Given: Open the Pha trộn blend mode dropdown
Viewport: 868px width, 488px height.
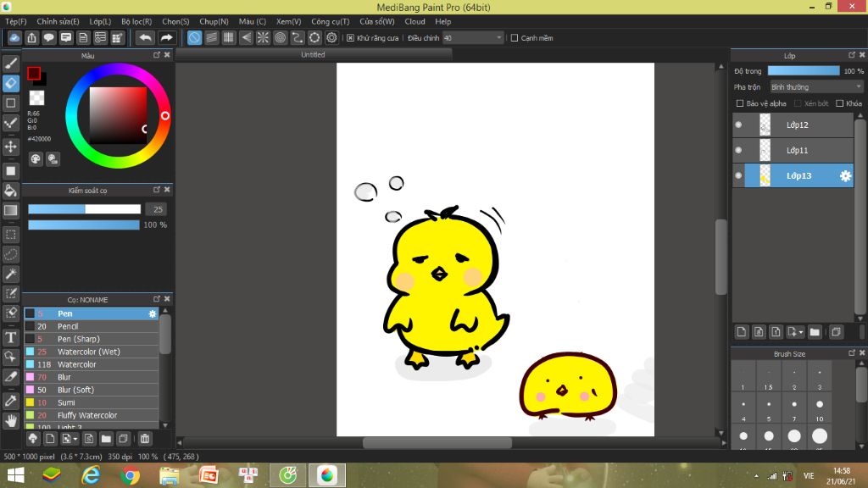Looking at the screenshot, I should pos(816,87).
